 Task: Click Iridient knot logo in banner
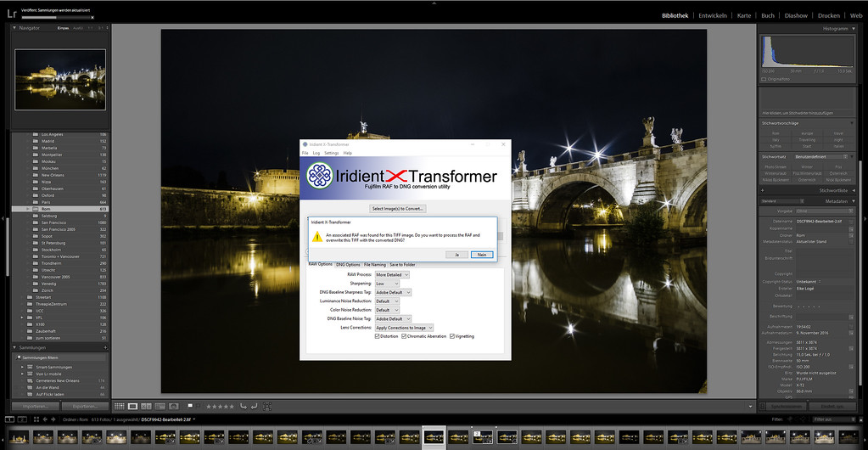point(319,175)
